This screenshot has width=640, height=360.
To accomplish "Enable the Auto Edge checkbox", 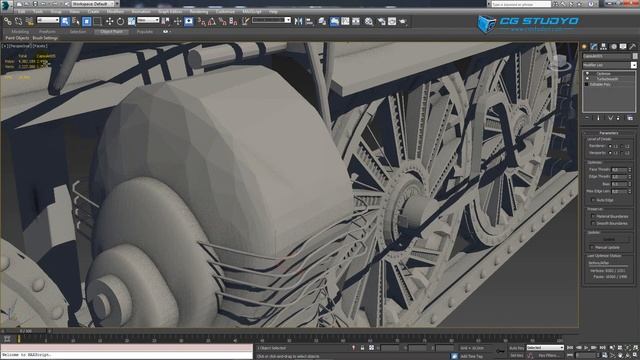I will point(593,200).
